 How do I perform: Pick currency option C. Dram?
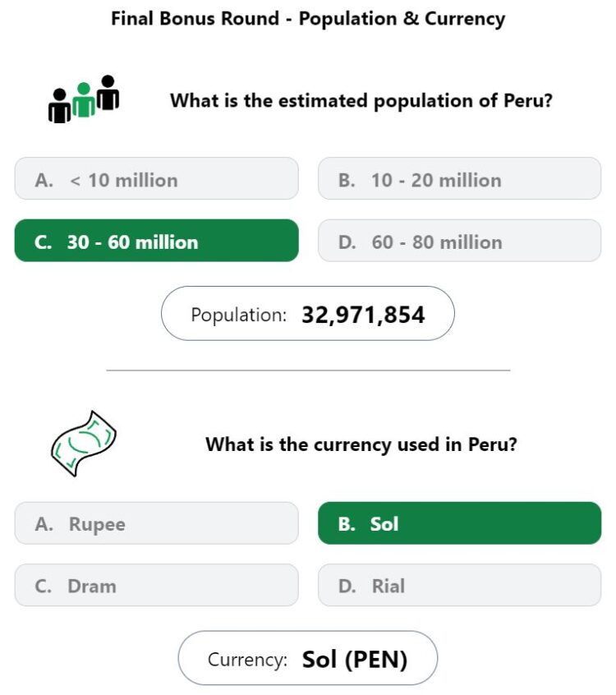coord(156,585)
